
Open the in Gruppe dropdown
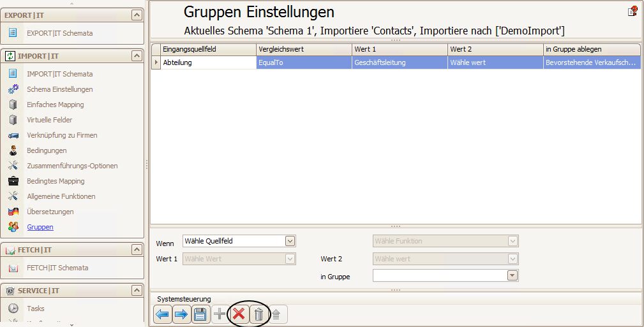[512, 275]
